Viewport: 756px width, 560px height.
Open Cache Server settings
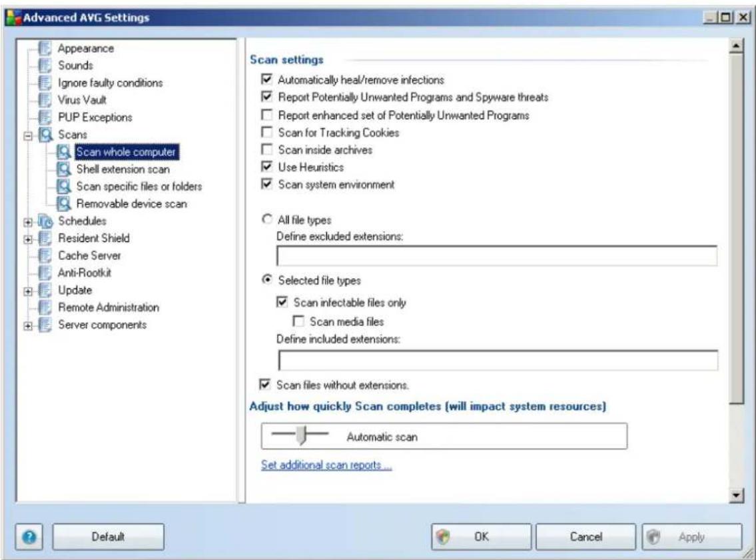(x=89, y=255)
